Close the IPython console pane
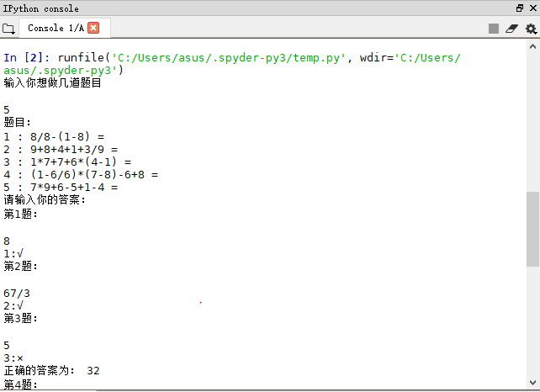 532,8
